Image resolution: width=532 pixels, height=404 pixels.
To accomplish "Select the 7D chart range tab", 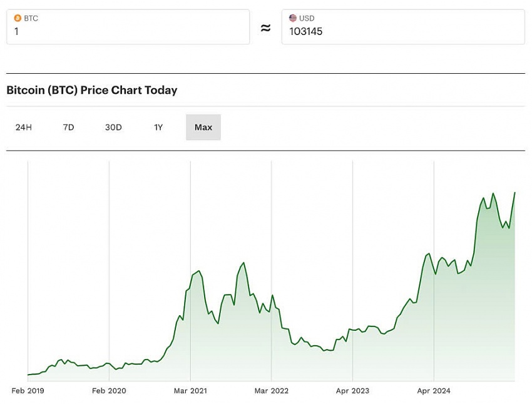I will coord(69,128).
